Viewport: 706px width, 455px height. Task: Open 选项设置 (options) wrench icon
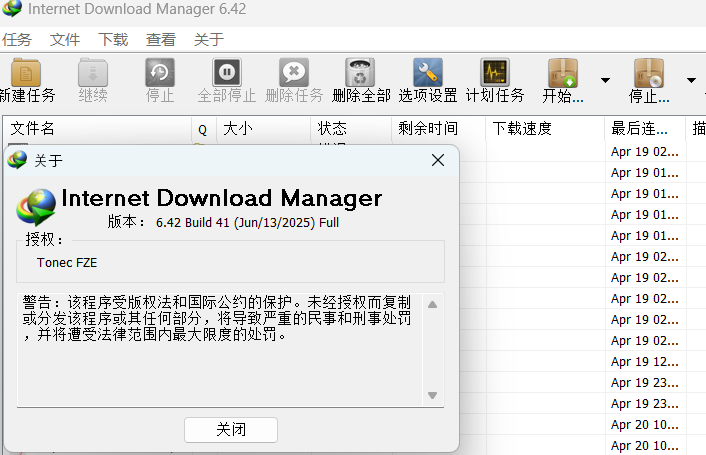(428, 72)
